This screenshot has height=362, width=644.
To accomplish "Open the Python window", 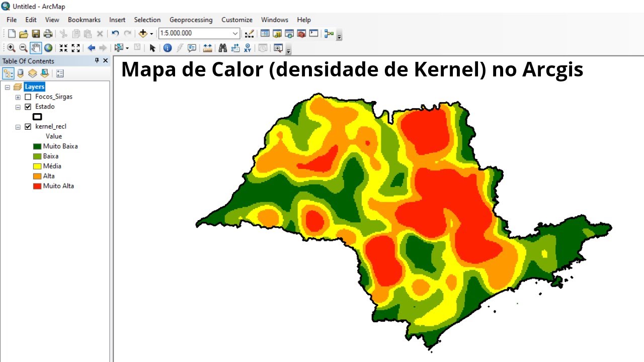I will point(313,34).
